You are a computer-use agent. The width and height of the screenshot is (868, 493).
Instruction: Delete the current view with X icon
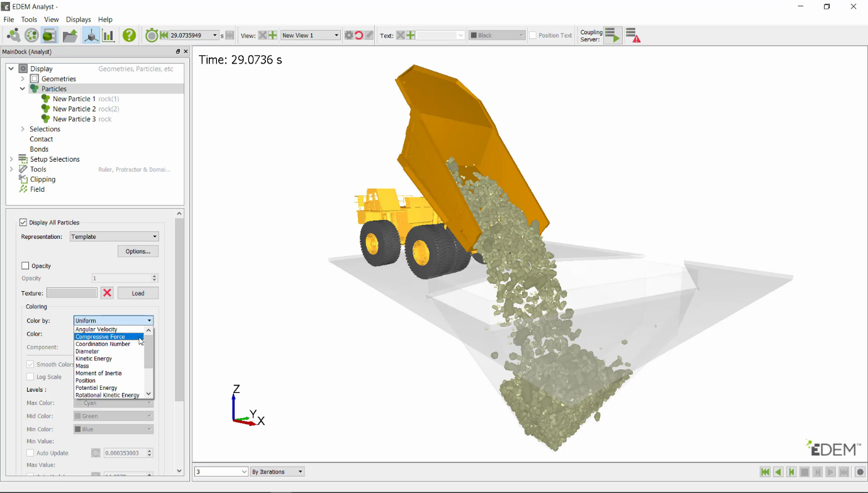(263, 35)
